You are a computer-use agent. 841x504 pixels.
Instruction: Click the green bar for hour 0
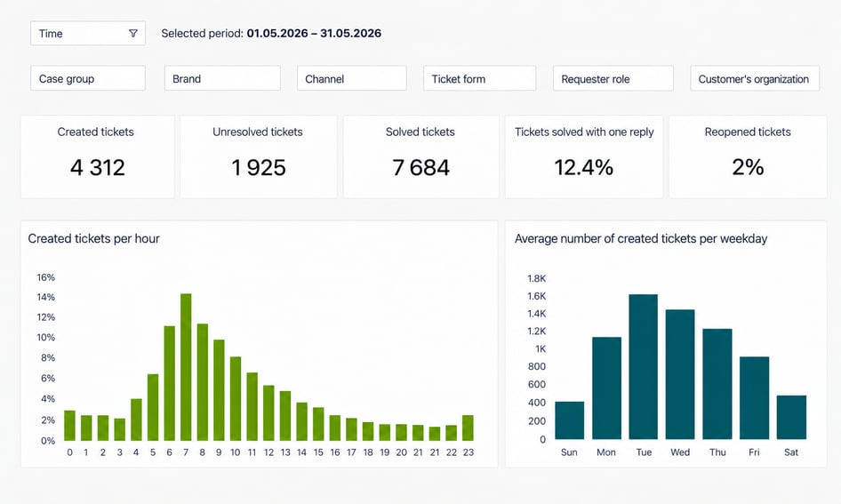tap(69, 426)
